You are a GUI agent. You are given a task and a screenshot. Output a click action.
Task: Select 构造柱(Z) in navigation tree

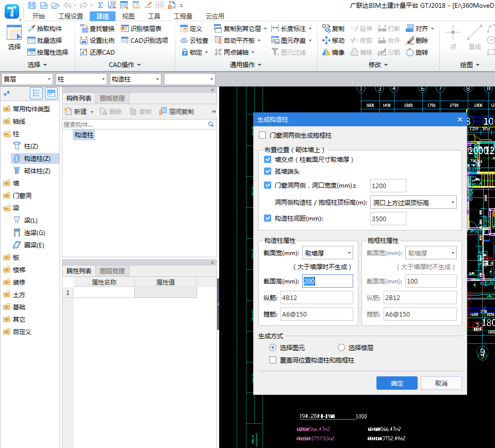tap(35, 158)
